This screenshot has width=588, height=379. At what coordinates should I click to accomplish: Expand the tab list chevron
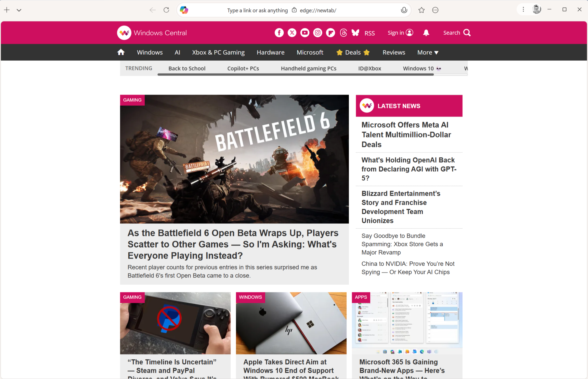[x=19, y=10]
